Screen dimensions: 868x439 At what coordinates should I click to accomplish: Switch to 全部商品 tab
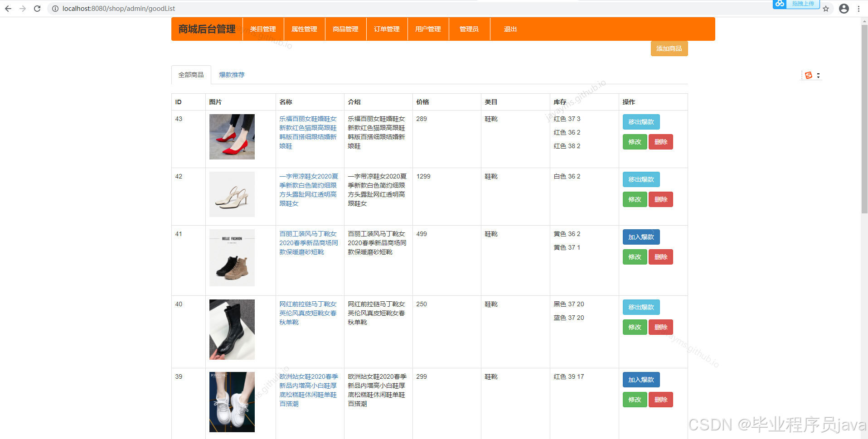click(x=191, y=75)
